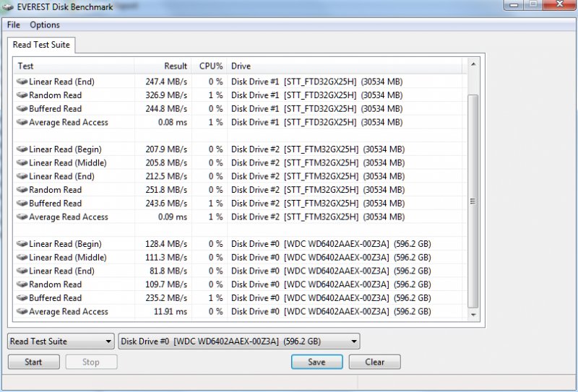The image size is (578, 392).
Task: Click disk icon beside 111.3 MB/s Linear Read (Middle)
Action: [22, 257]
